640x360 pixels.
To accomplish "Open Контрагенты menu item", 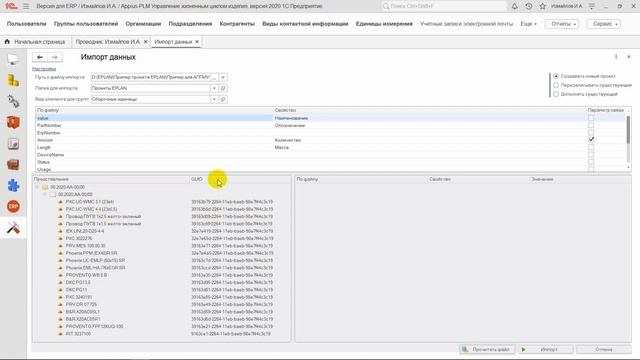I will [x=237, y=24].
